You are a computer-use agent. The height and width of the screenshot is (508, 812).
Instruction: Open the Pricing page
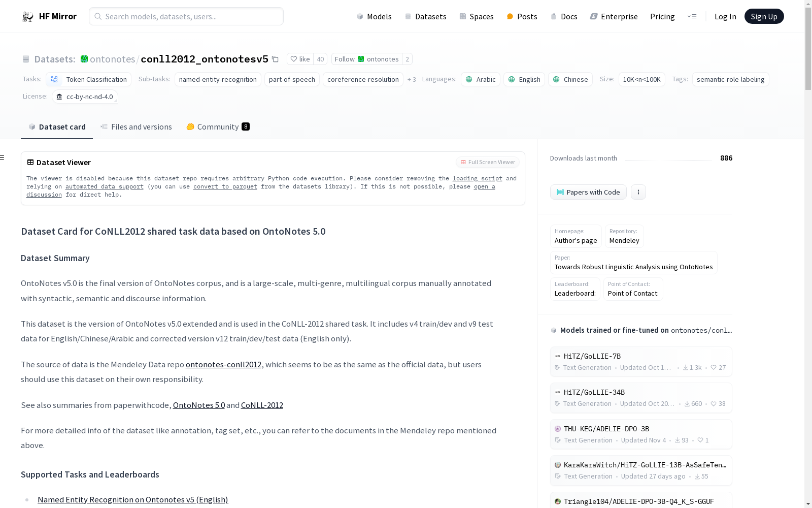(x=662, y=16)
